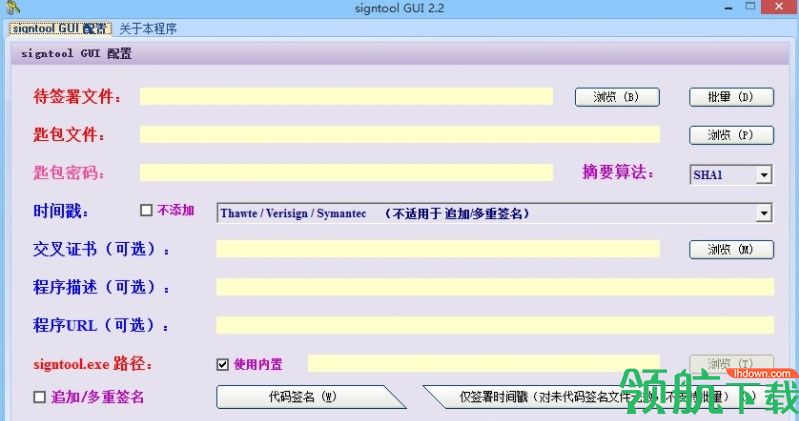Click the 批量 (D) batch button
Viewport: 799px width, 421px height.
pyautogui.click(x=731, y=97)
